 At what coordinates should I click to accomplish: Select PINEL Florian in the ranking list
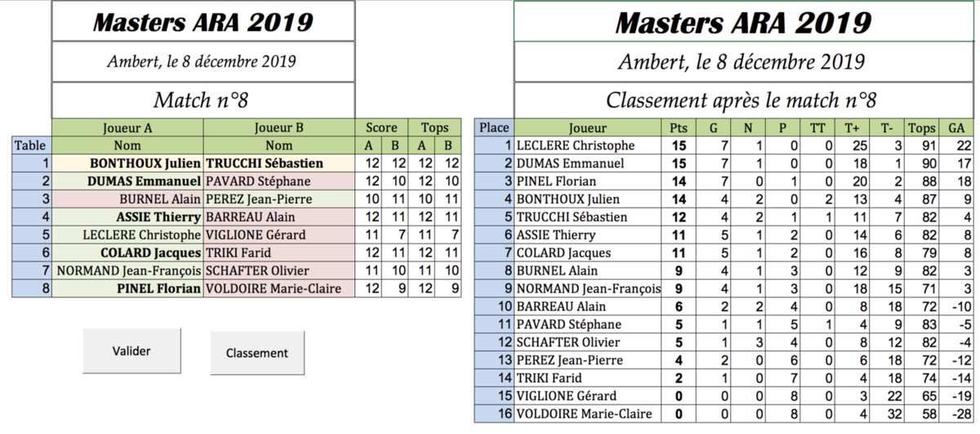587,181
